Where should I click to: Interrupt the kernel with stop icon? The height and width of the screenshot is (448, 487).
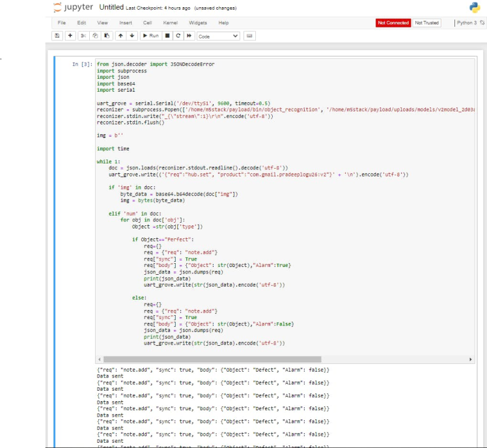click(x=167, y=36)
